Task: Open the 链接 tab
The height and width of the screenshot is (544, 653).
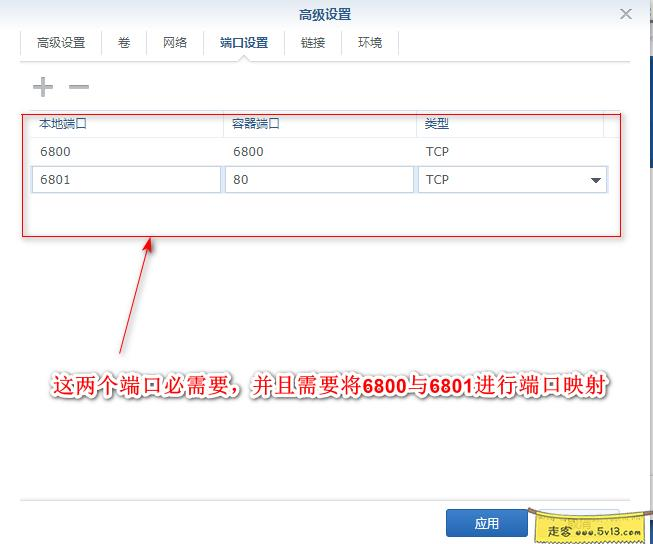Action: pos(313,42)
